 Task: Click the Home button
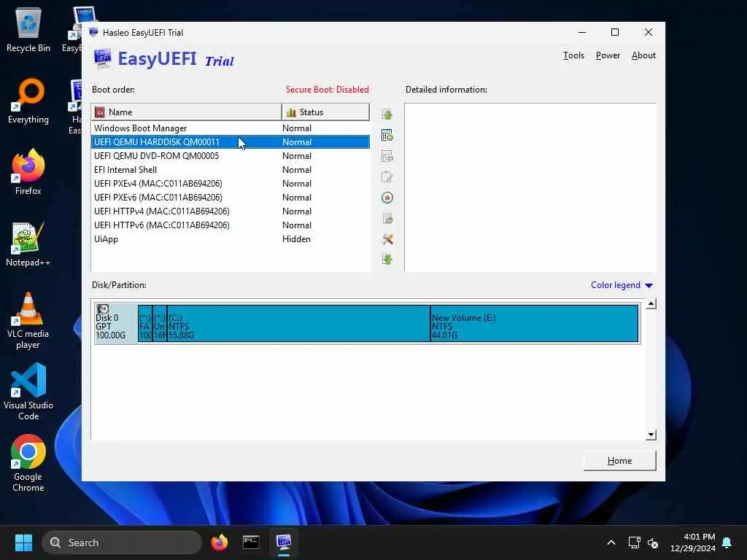[619, 461]
